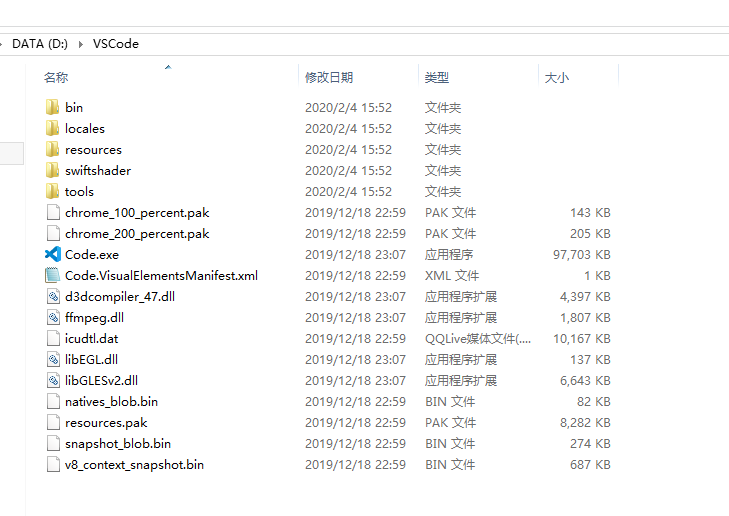Click the Code.VisualElementsManifest.xml notepad icon
Viewport: 729px width, 516px height.
tap(53, 275)
